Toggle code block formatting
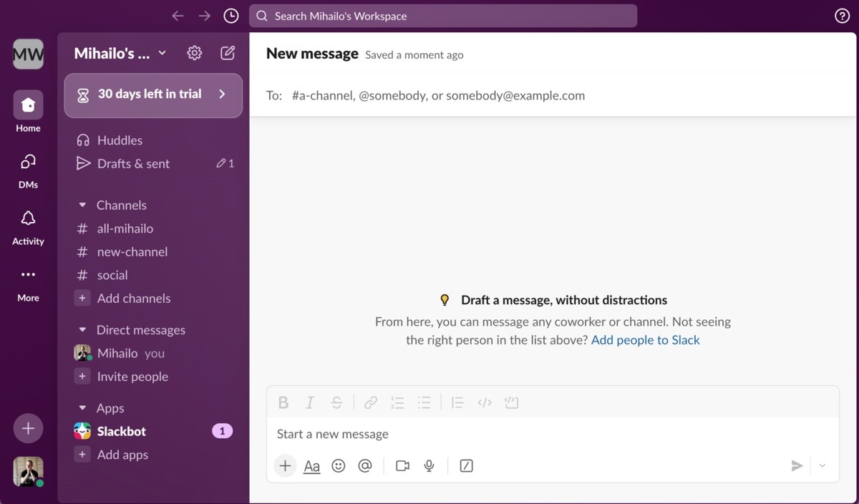The height and width of the screenshot is (504, 859). point(511,403)
